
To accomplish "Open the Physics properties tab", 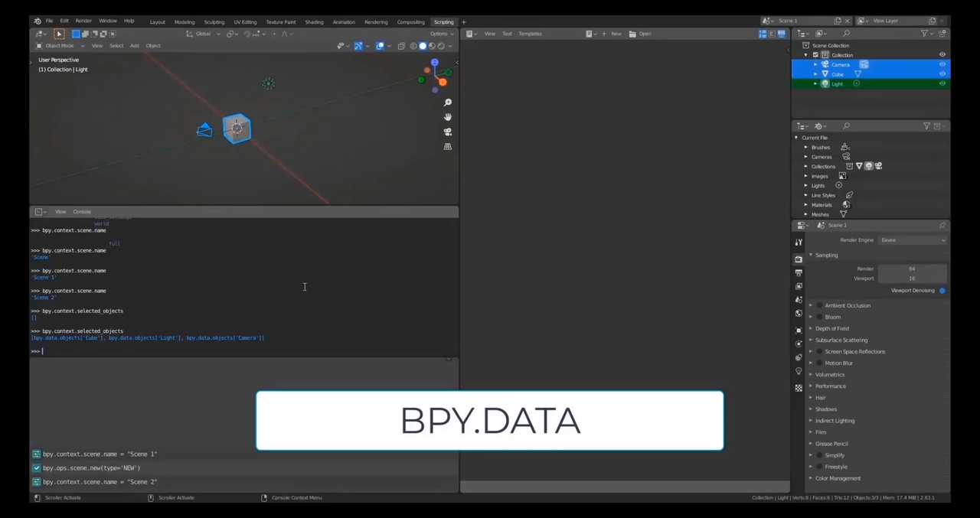I will pos(799,344).
